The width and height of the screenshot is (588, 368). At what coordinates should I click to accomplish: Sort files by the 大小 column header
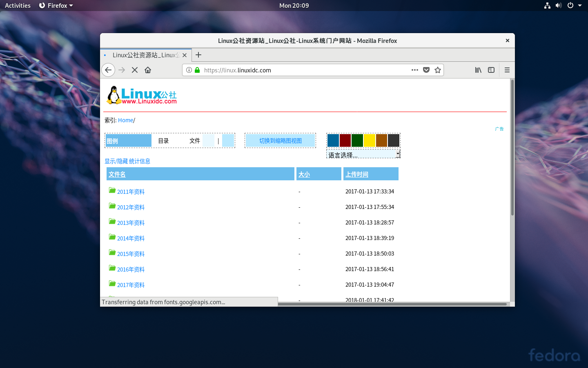pos(304,174)
